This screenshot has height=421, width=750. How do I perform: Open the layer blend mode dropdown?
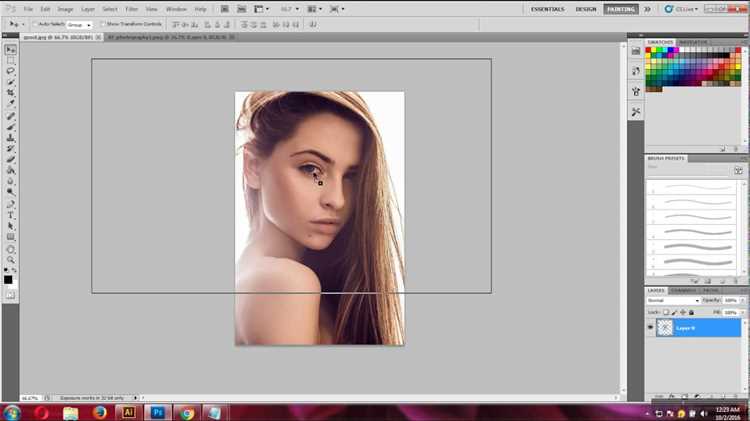pyautogui.click(x=673, y=300)
